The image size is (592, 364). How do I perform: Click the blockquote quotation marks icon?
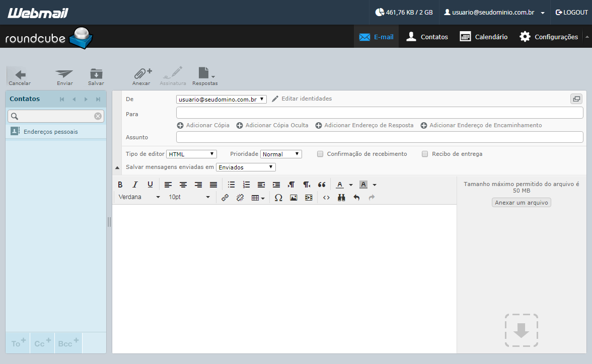[x=322, y=185]
